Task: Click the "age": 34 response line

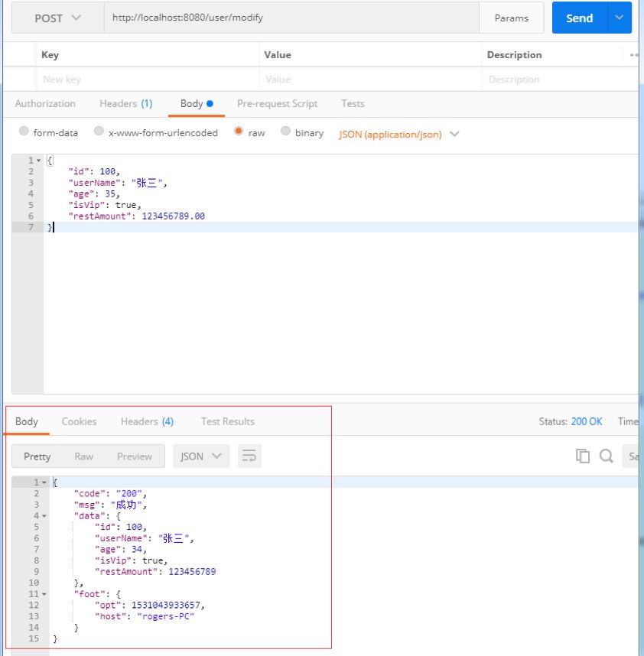Action: 121,549
